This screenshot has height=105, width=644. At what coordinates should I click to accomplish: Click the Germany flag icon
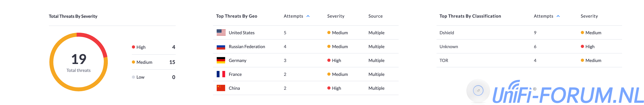click(221, 60)
